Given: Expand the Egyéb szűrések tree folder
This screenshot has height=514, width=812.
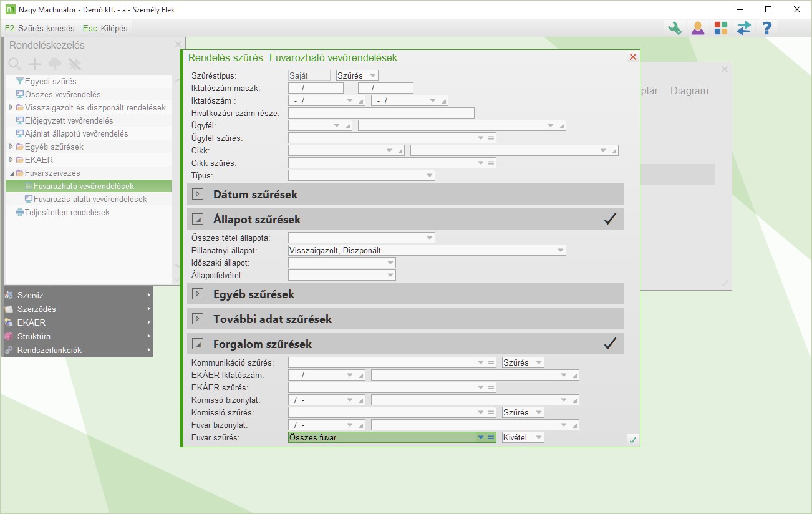Looking at the screenshot, I should coord(11,147).
